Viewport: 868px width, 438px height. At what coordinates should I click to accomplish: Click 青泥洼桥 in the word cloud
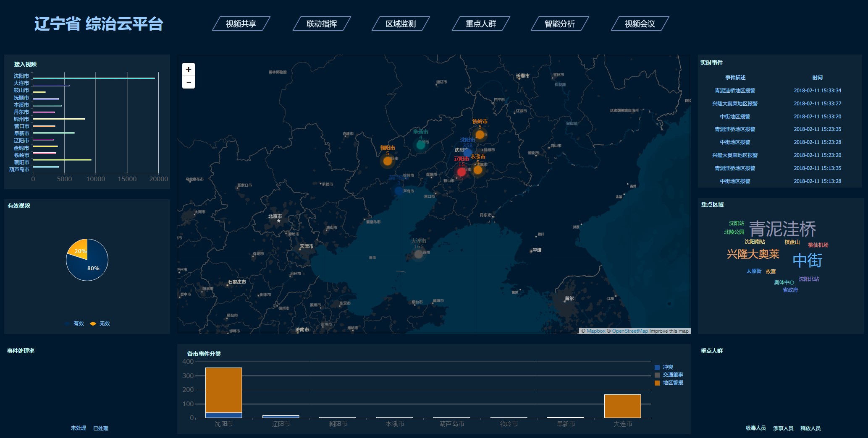(782, 229)
